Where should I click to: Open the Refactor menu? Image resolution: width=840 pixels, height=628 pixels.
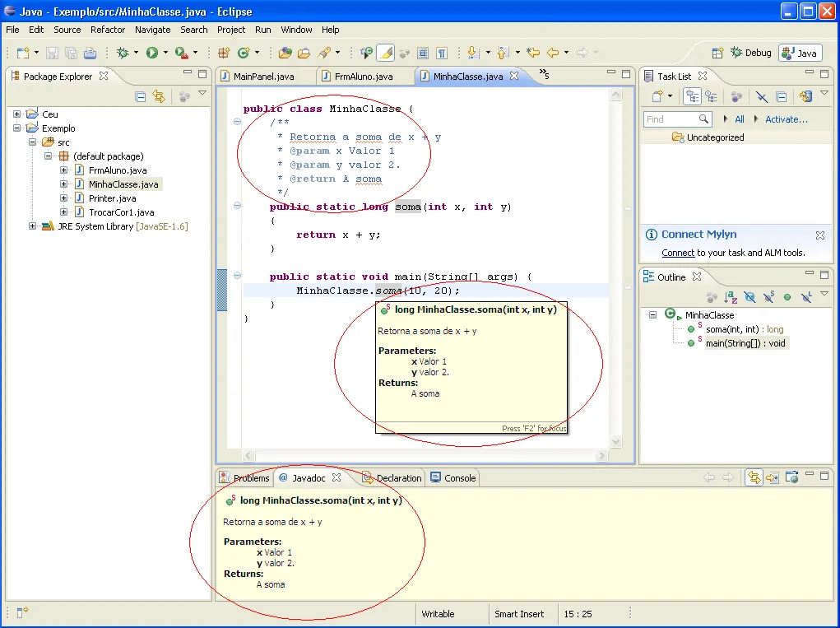click(x=108, y=30)
